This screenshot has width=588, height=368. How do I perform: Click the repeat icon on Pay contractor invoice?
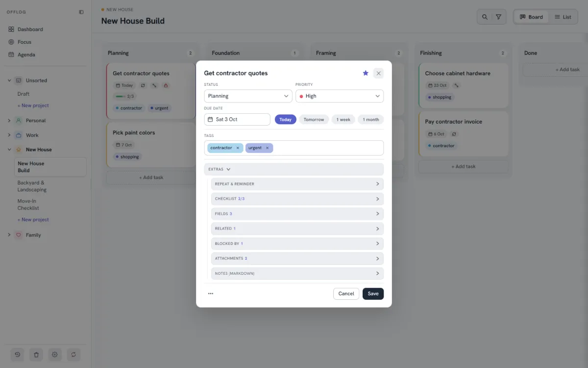454,134
